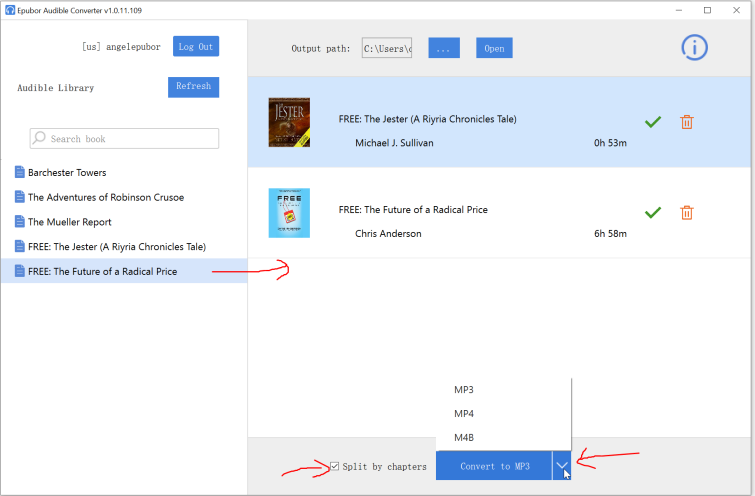Select The Adventures of Robinson Crusoe
This screenshot has width=755, height=496.
(106, 197)
